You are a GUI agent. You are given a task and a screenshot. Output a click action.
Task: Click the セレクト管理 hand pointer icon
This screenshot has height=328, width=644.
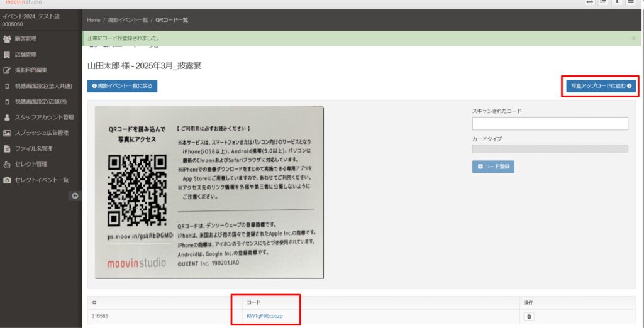click(x=7, y=165)
